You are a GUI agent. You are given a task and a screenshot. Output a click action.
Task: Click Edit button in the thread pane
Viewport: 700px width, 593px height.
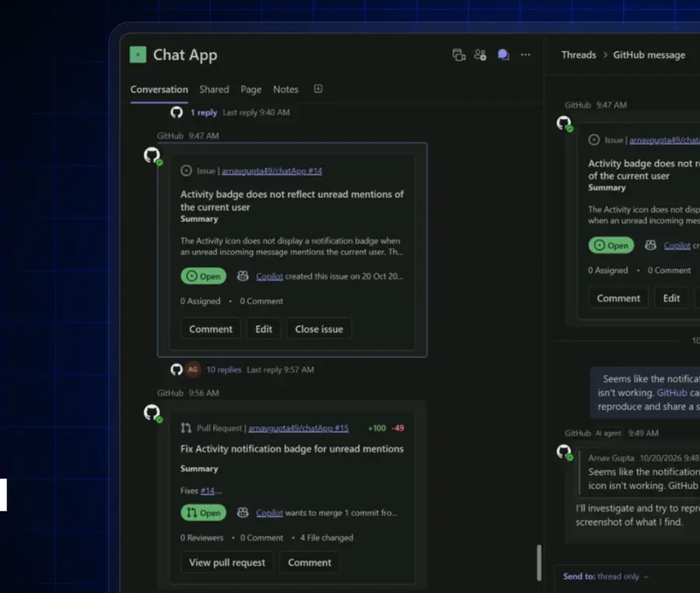tap(671, 298)
